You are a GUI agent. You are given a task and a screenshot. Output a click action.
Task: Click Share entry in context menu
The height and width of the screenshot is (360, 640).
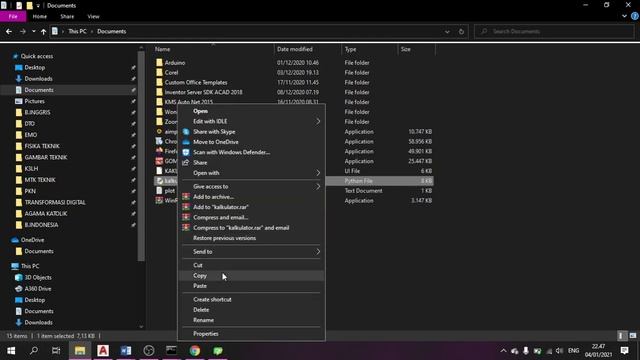pos(251,162)
